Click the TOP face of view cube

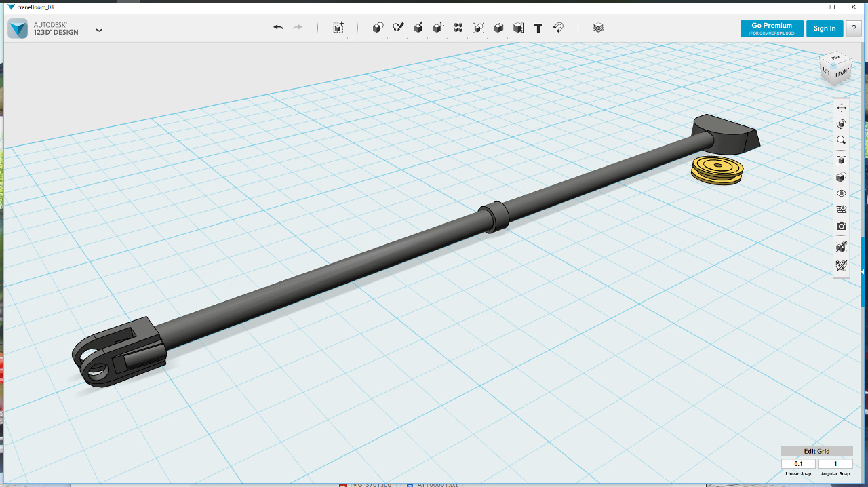click(835, 58)
